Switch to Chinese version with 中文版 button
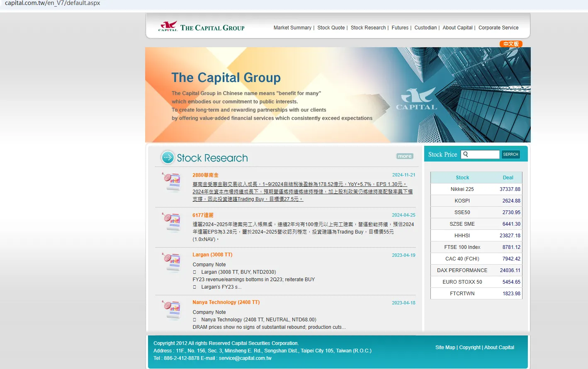This screenshot has width=588, height=369. pyautogui.click(x=511, y=44)
